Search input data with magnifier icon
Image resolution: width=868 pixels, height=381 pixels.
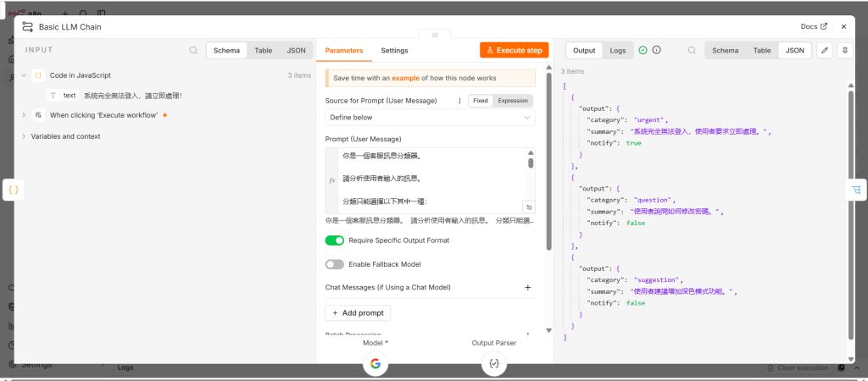point(193,50)
